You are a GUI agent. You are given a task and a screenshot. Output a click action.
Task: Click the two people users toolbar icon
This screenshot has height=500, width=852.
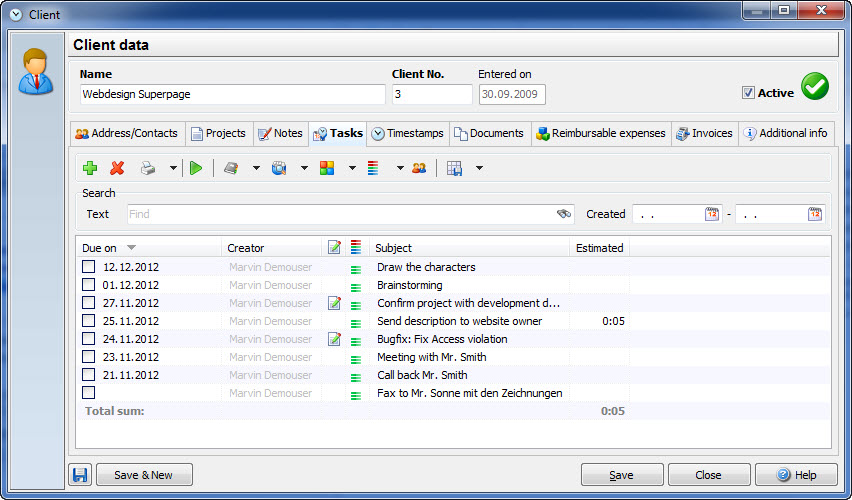point(419,168)
